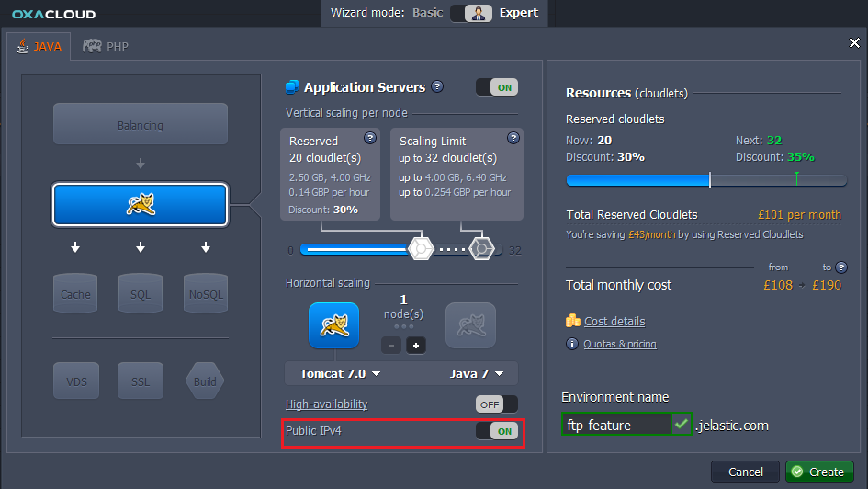Open help for total monthly cost range
The height and width of the screenshot is (489, 868).
[x=841, y=267]
